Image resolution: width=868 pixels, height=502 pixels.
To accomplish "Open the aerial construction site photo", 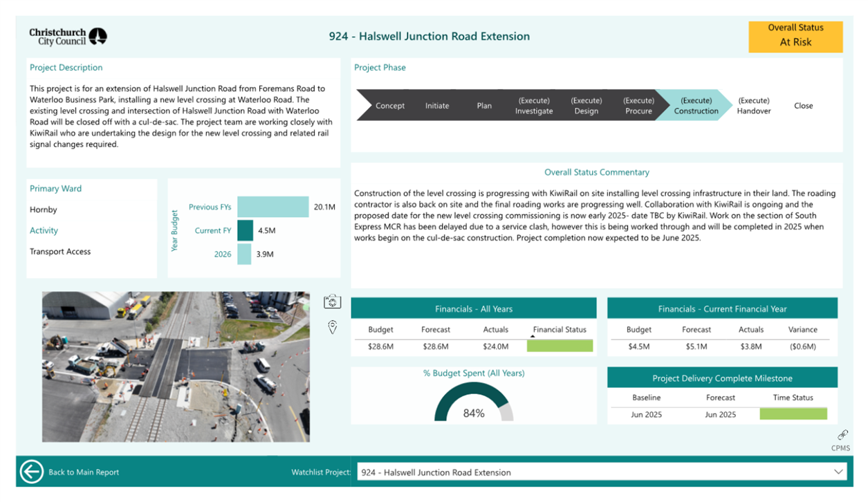I will click(x=176, y=366).
